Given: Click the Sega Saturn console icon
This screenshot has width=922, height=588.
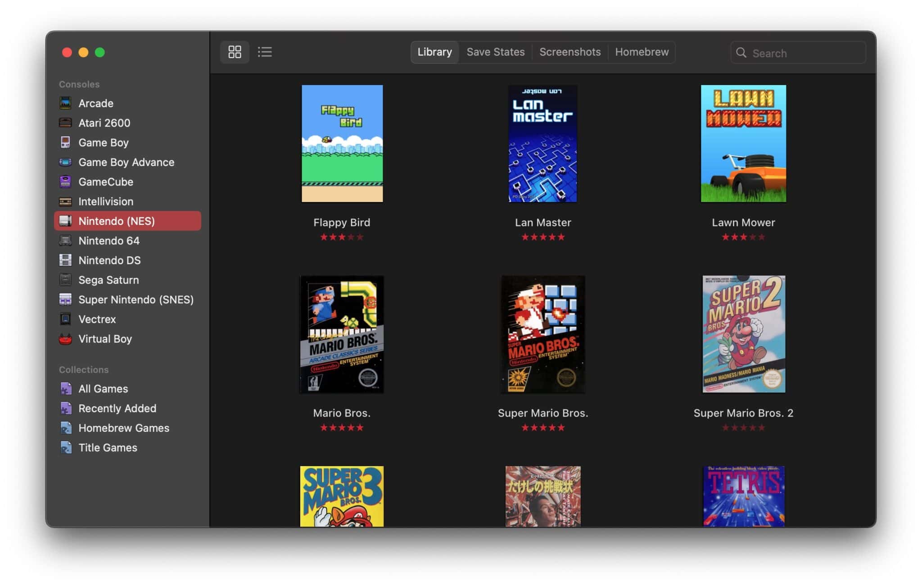Looking at the screenshot, I should click(x=66, y=280).
